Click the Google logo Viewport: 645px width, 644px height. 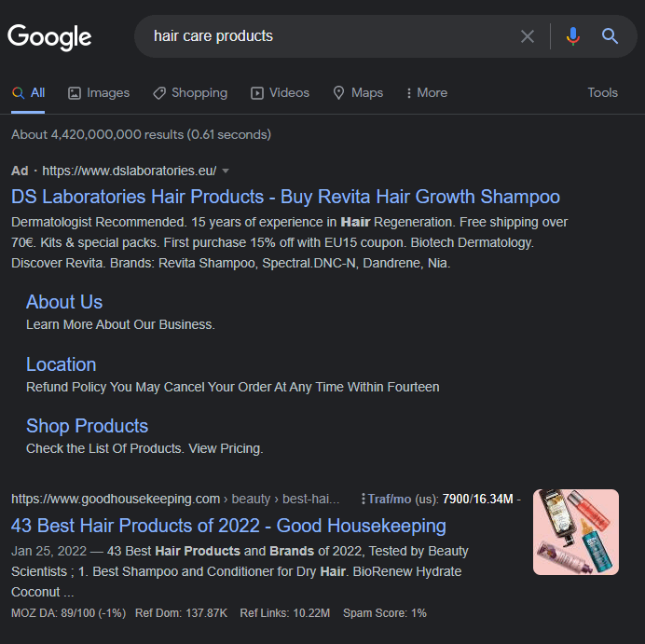[x=49, y=37]
